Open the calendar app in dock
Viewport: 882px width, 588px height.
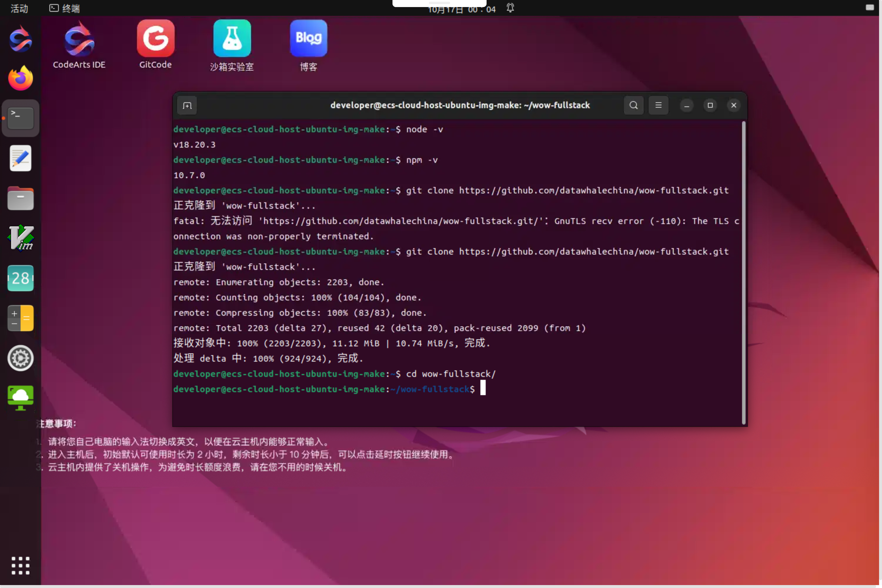tap(21, 278)
